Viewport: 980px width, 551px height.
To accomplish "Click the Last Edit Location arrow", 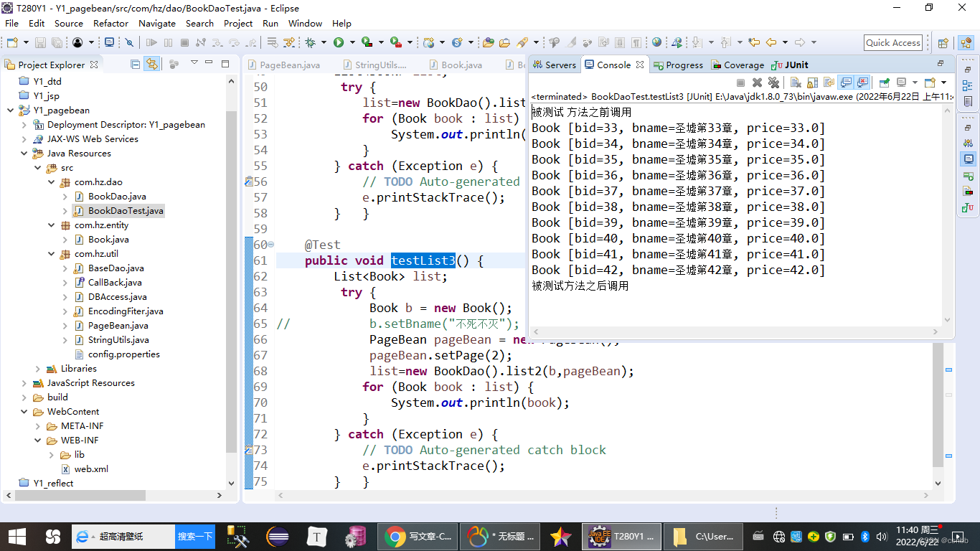I will pyautogui.click(x=754, y=42).
